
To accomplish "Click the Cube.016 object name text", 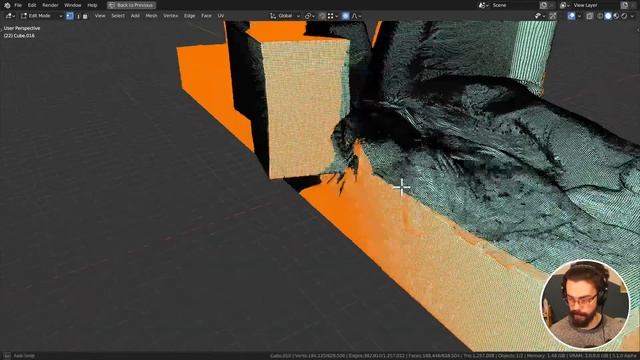I will 25,36.
